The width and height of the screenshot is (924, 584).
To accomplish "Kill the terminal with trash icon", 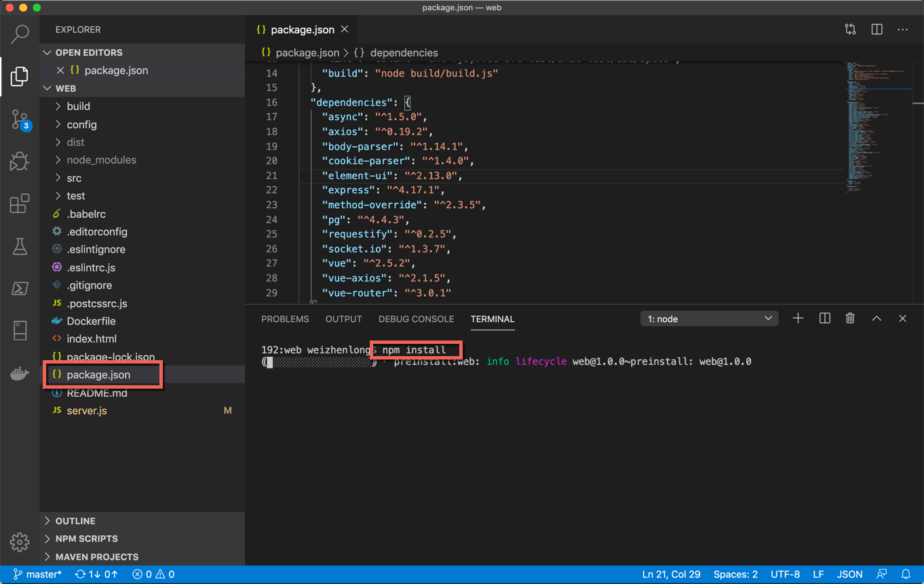I will click(x=850, y=318).
